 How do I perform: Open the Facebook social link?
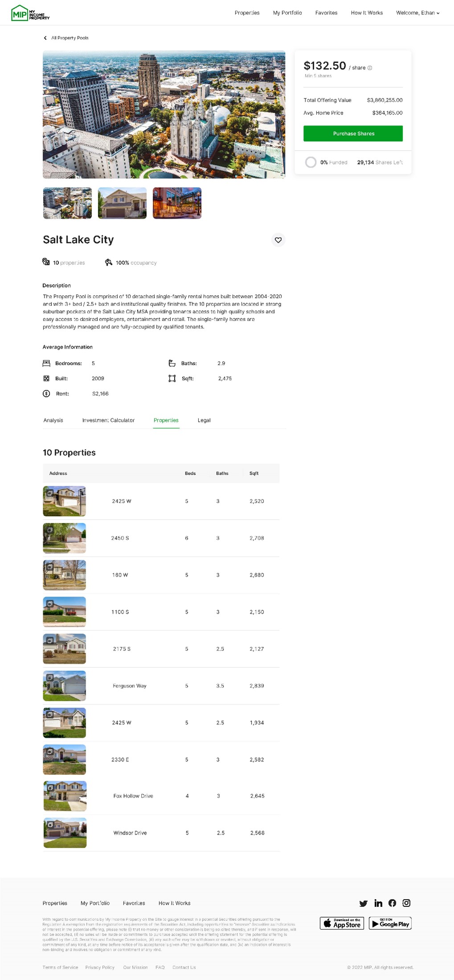pos(392,903)
